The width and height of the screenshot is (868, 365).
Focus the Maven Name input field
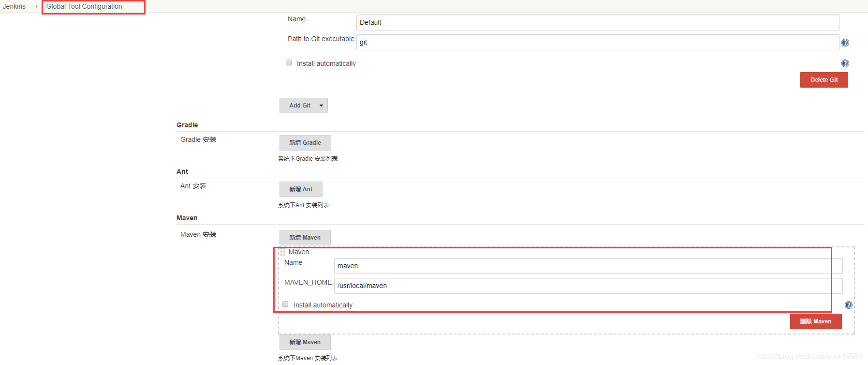(588, 266)
